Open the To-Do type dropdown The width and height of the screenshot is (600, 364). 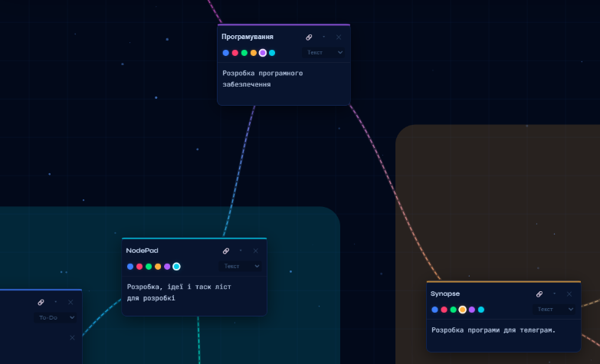[x=55, y=318]
